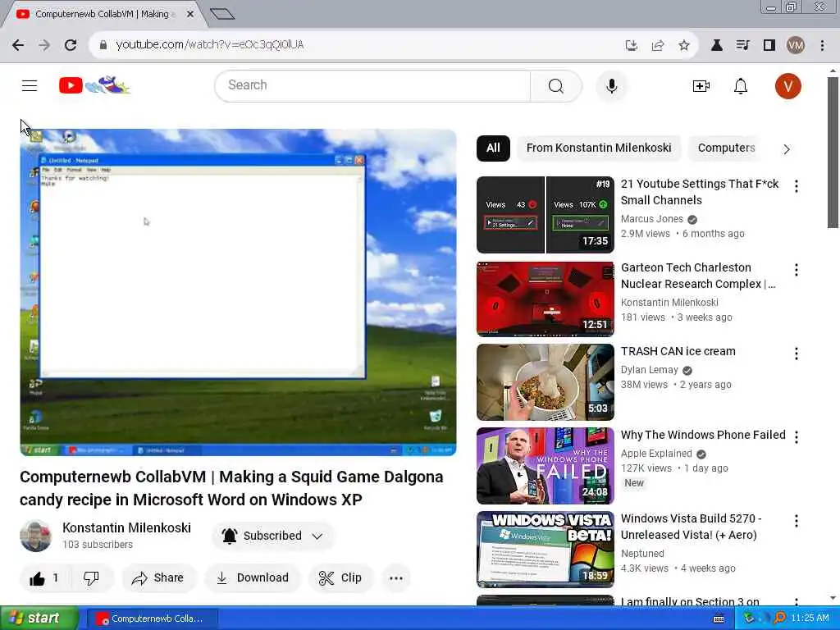Image resolution: width=840 pixels, height=630 pixels.
Task: Open the Chrome VM profile icon
Action: coord(796,45)
